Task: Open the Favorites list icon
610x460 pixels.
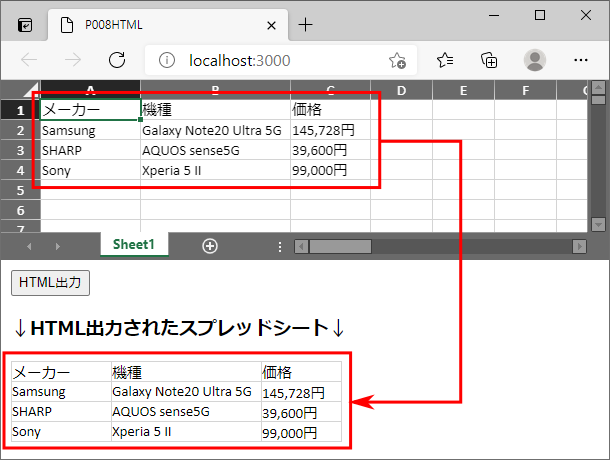Action: point(445,60)
